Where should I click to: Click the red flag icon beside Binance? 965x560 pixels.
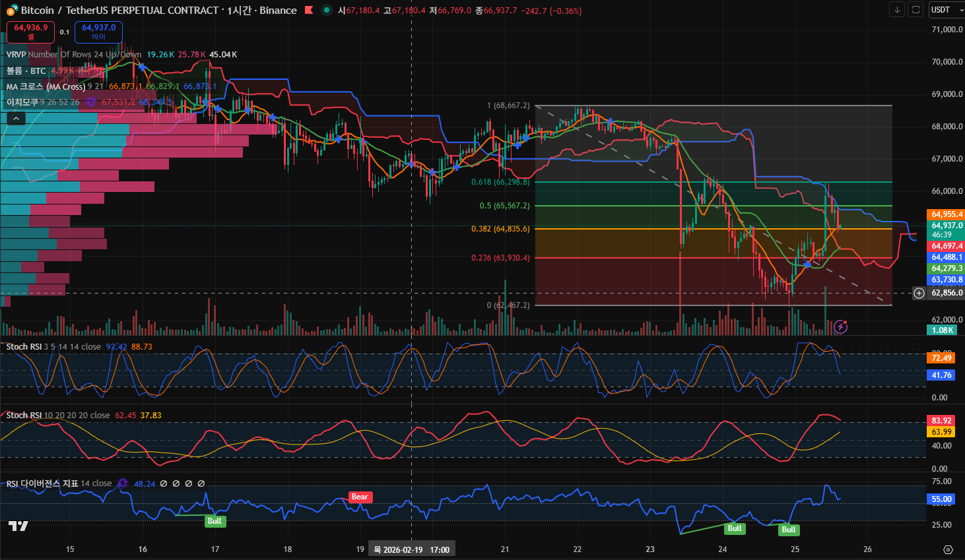tap(308, 11)
